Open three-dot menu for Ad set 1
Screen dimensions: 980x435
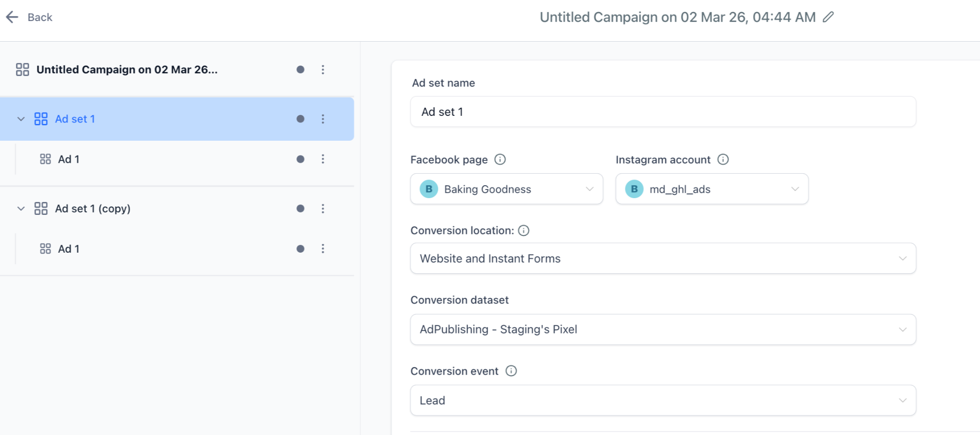pyautogui.click(x=323, y=119)
